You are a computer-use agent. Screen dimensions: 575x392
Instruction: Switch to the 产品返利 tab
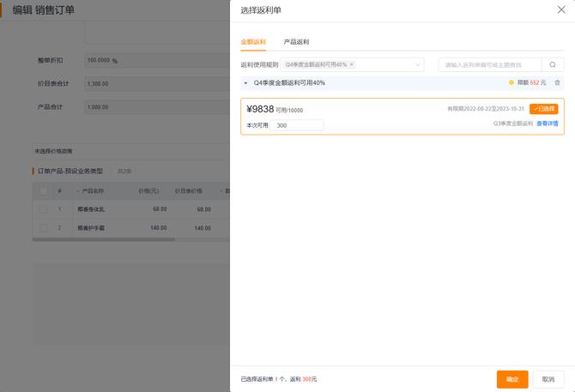(296, 41)
